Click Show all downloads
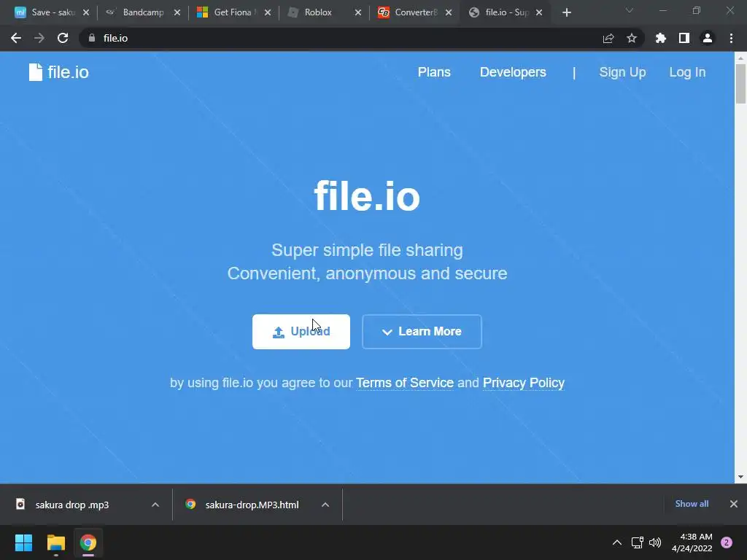 pos(692,504)
